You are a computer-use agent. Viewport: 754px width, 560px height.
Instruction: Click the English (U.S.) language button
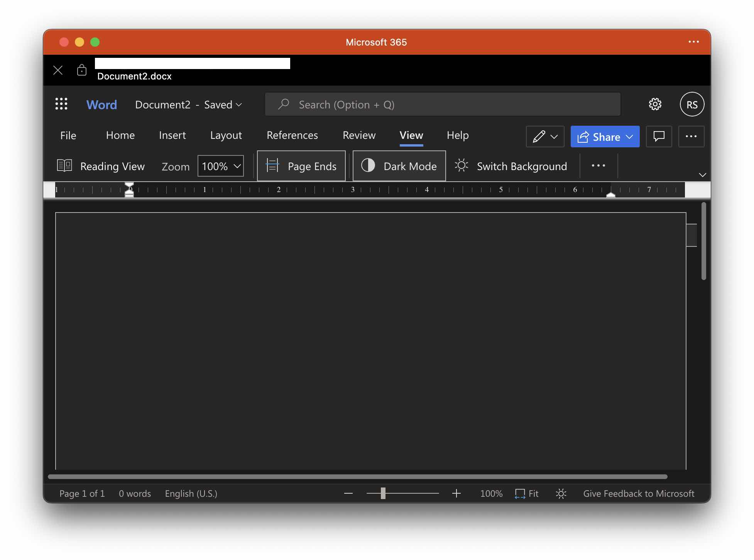click(191, 493)
